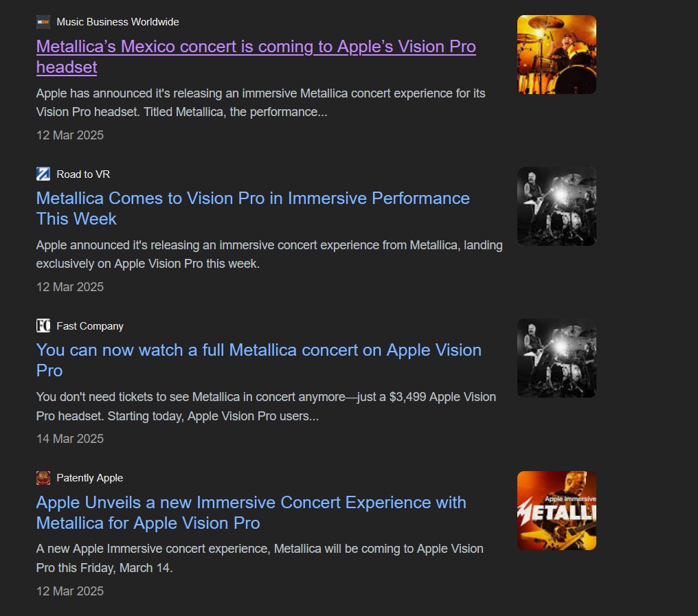Click snippet 'You don't need tickets to see Metallica'

tap(266, 407)
